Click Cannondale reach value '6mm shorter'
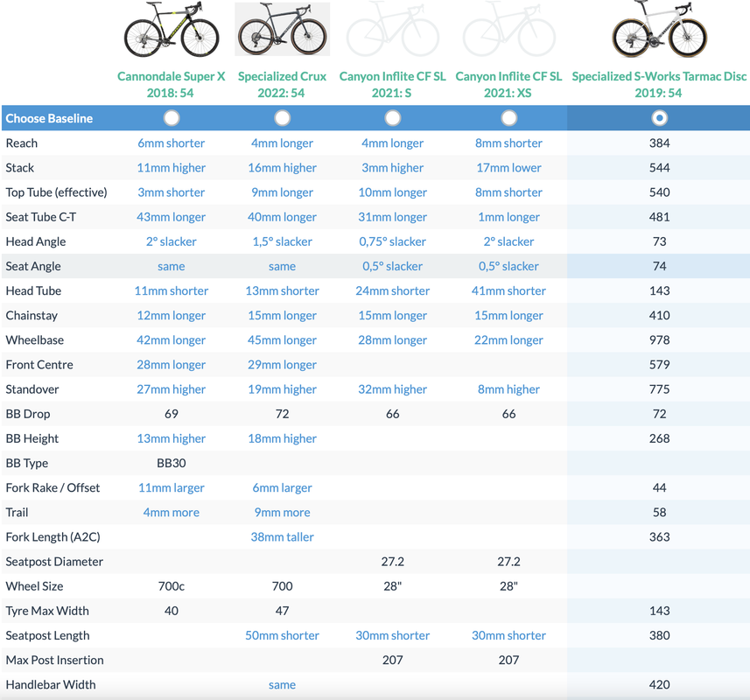The image size is (750, 700). 172,143
